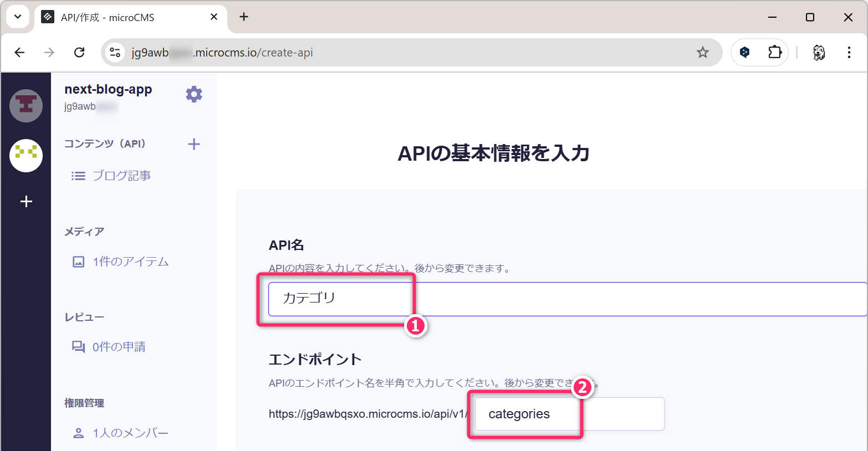Add a new service in dark sidebar
Image resolution: width=868 pixels, height=451 pixels.
click(x=26, y=202)
